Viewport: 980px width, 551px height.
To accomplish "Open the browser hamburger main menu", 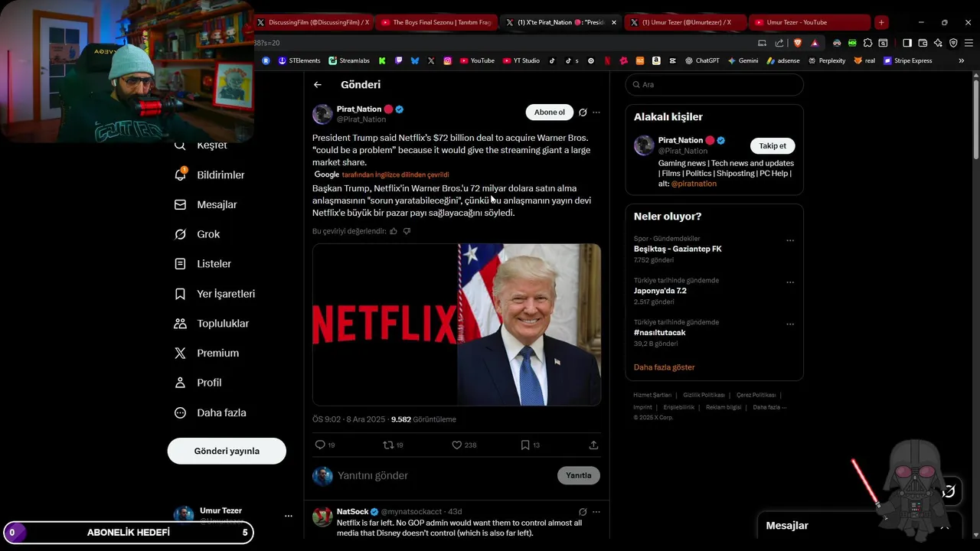I will (969, 43).
